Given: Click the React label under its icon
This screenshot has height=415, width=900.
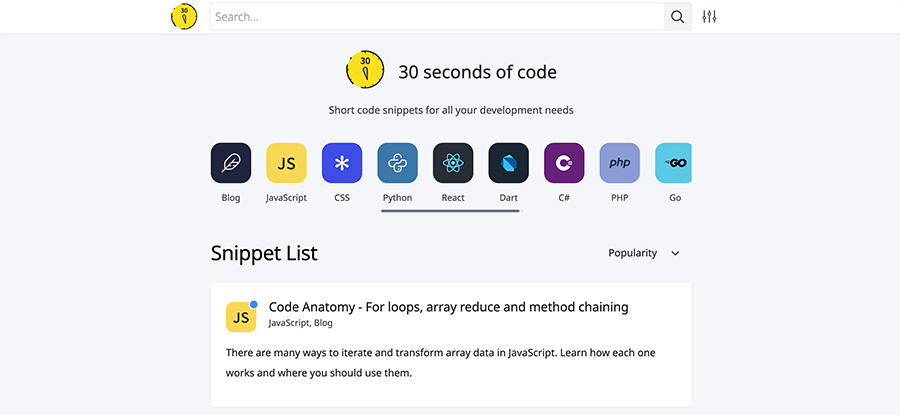Looking at the screenshot, I should [453, 197].
